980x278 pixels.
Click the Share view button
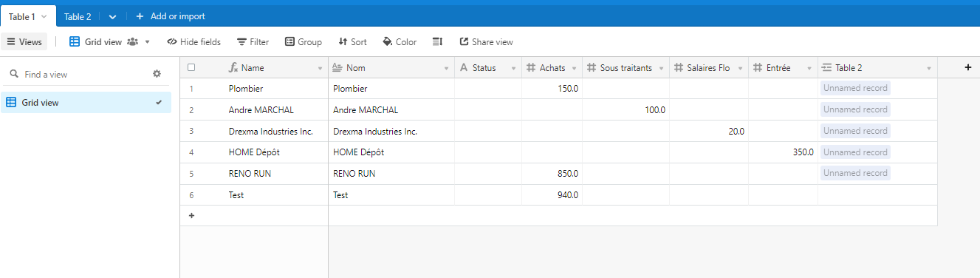coord(486,42)
